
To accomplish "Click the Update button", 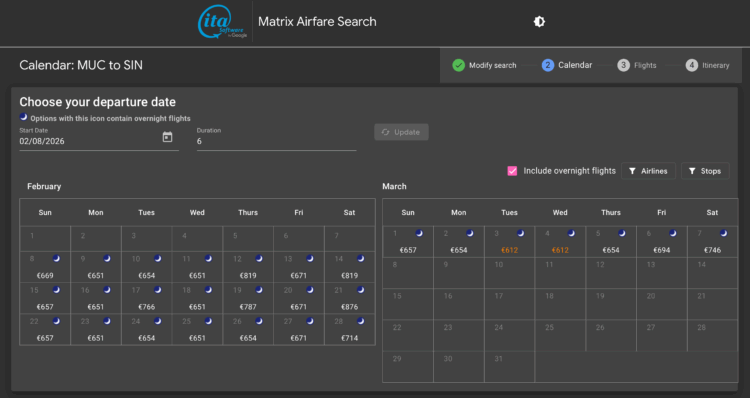I will pyautogui.click(x=401, y=132).
